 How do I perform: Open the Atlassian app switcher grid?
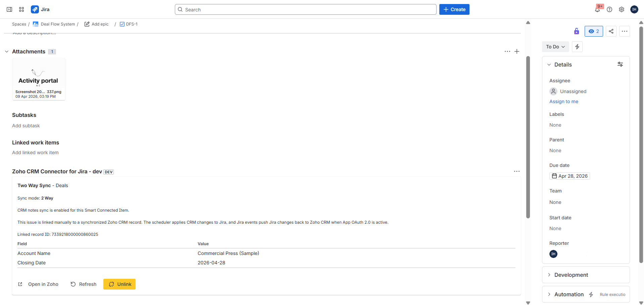21,9
